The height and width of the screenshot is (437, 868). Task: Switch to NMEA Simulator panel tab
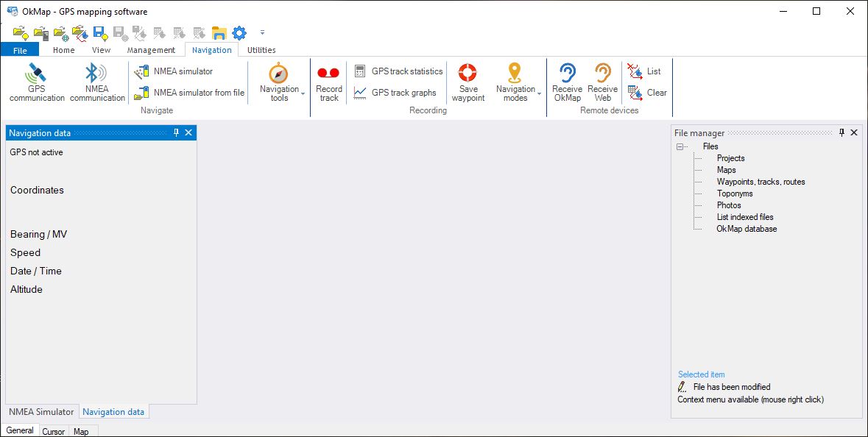41,411
